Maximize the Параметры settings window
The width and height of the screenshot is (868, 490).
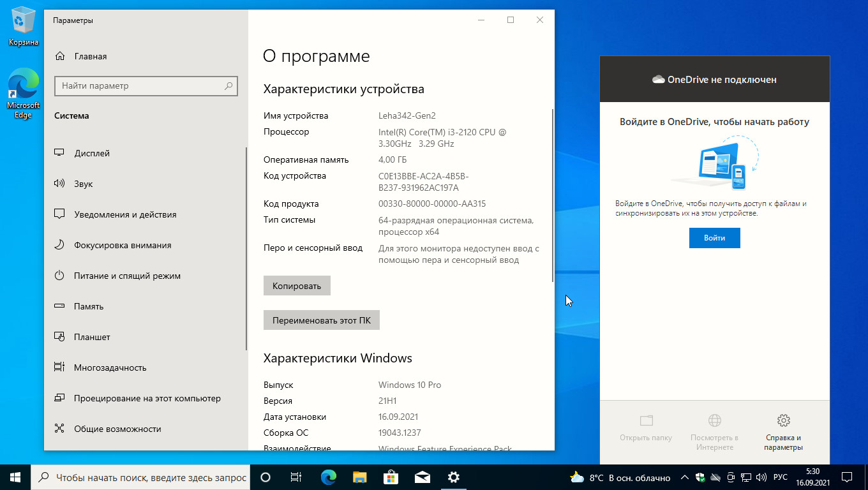[x=511, y=20]
